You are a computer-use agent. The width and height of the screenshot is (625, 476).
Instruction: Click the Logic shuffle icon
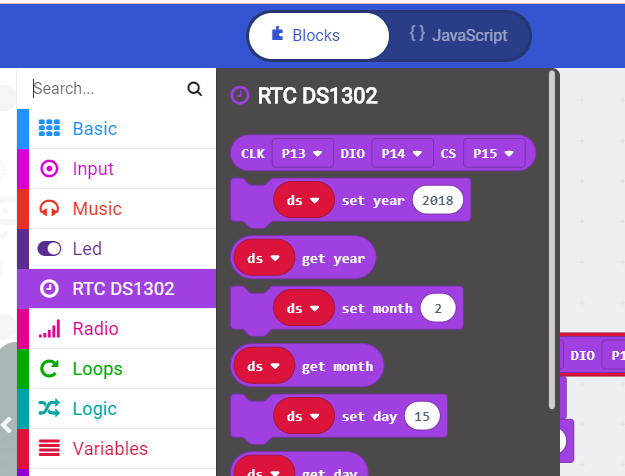point(49,408)
